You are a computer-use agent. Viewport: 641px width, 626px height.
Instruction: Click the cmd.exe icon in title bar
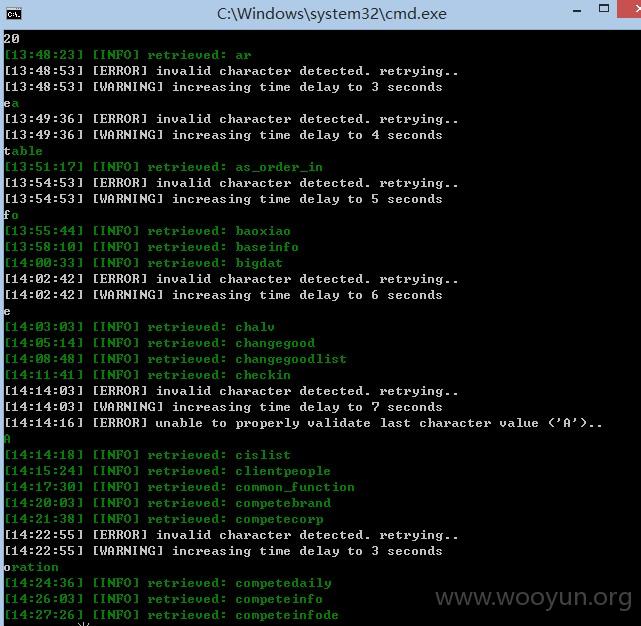(x=14, y=14)
